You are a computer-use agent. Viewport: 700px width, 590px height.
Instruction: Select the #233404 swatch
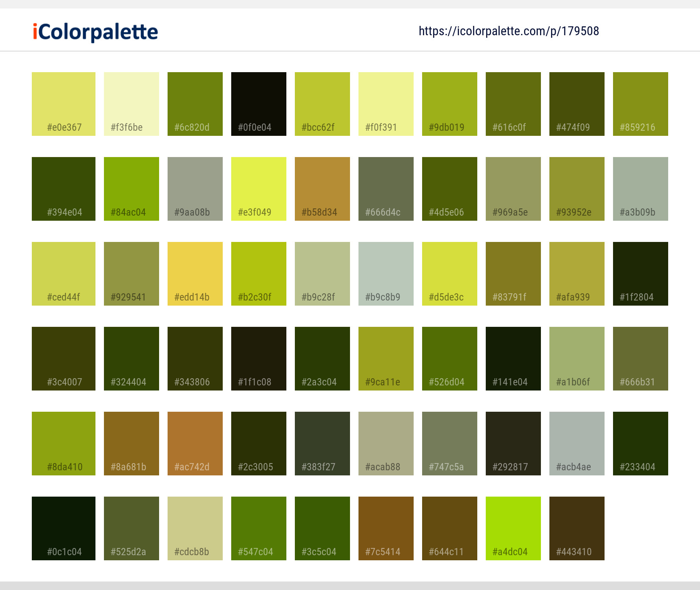pyautogui.click(x=641, y=444)
